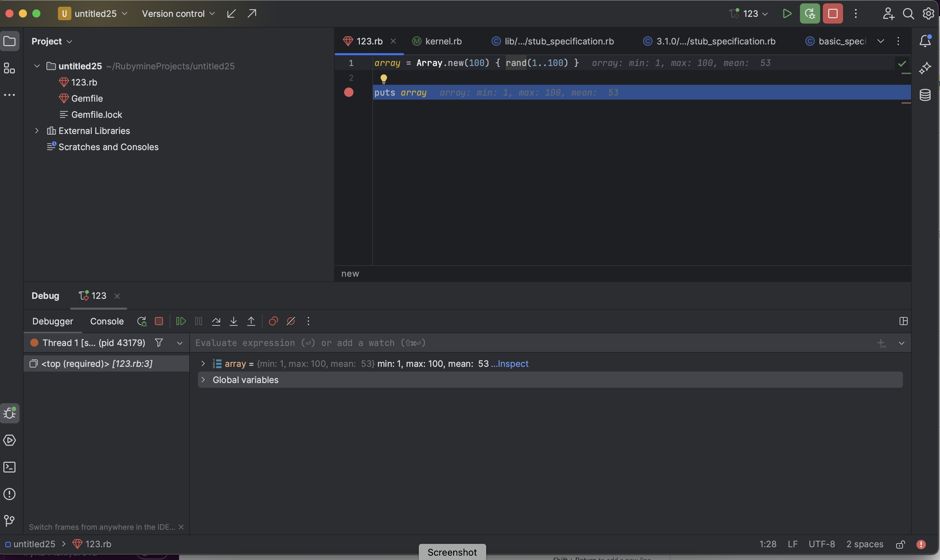Click the Resume Program debugger icon
The width and height of the screenshot is (940, 560).
pyautogui.click(x=181, y=321)
